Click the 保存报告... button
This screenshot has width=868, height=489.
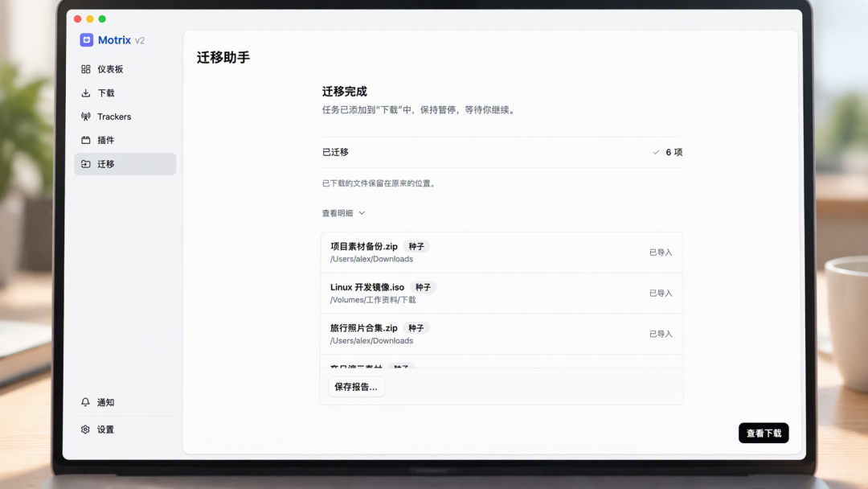[356, 387]
